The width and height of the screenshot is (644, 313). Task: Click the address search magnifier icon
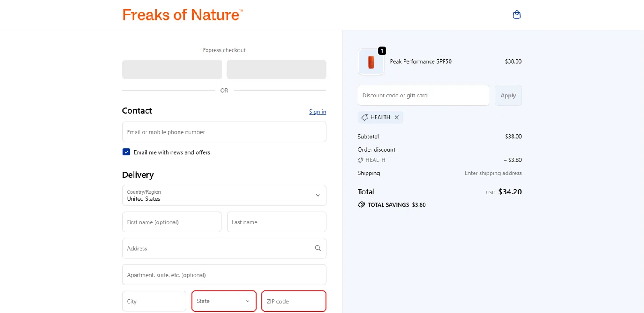318,248
